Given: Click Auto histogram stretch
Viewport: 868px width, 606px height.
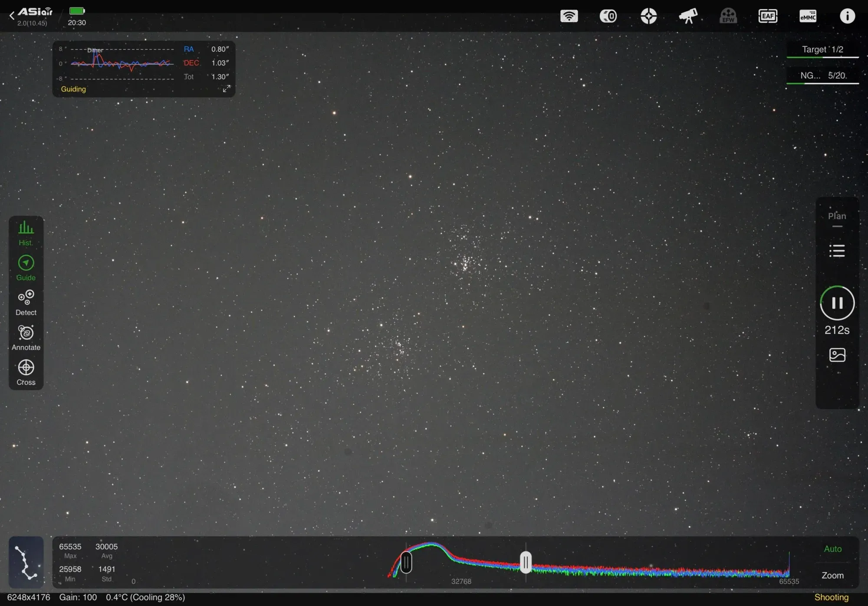Looking at the screenshot, I should click(832, 549).
